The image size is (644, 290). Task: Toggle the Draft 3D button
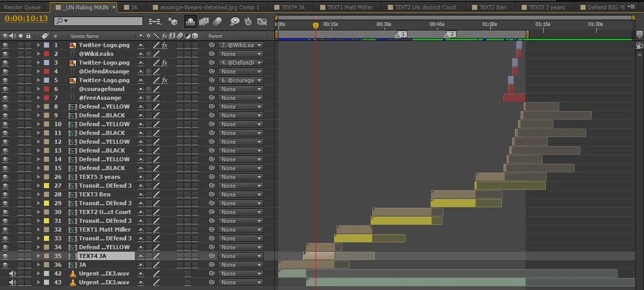172,22
